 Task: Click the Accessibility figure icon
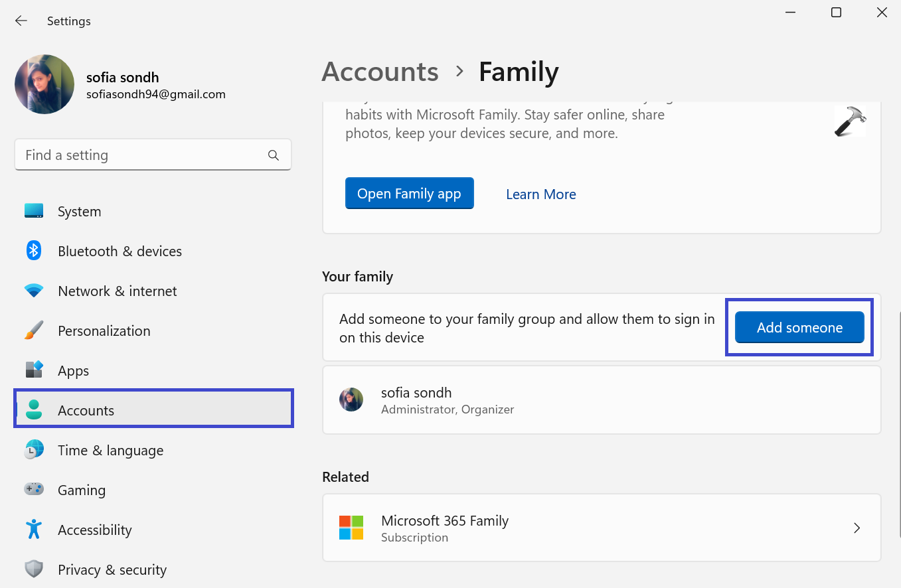pyautogui.click(x=34, y=530)
